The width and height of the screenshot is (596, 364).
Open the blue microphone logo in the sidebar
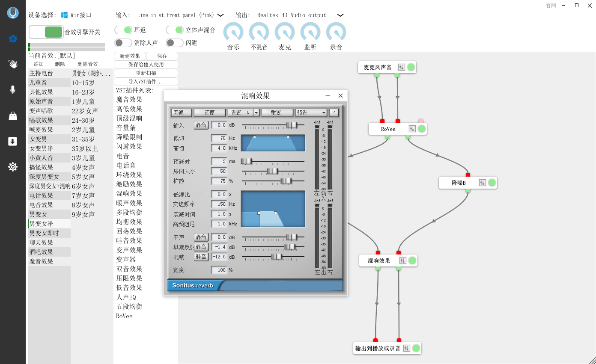pyautogui.click(x=13, y=13)
